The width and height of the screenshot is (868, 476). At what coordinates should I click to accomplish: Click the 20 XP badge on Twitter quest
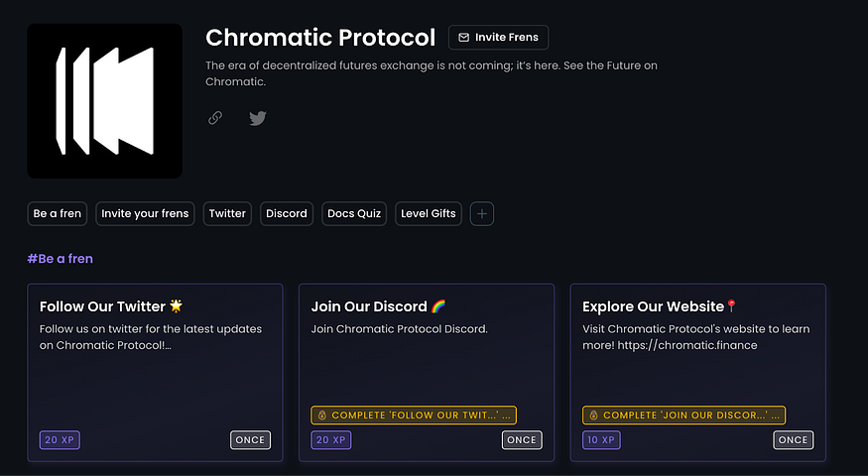60,440
